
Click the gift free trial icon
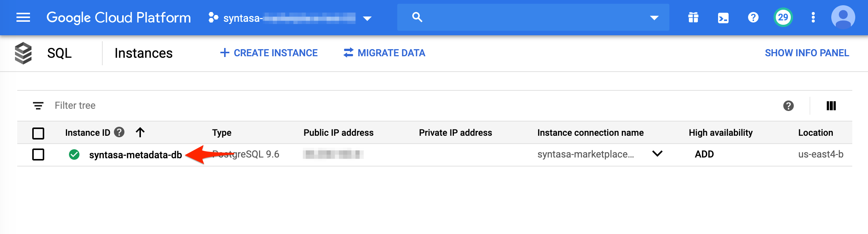click(x=693, y=18)
